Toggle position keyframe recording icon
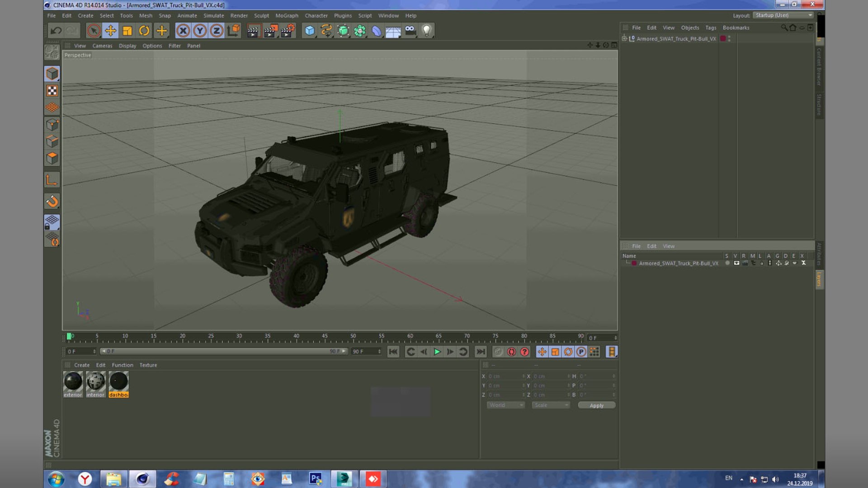 click(x=542, y=352)
